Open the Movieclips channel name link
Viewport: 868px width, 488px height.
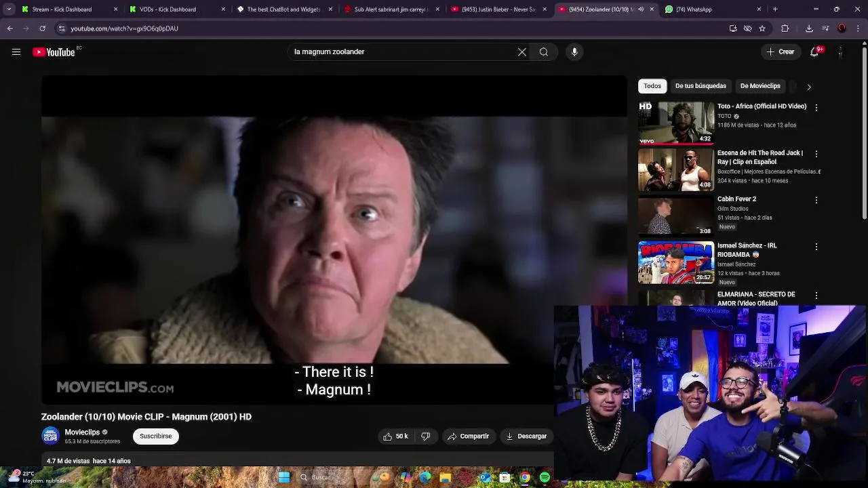(x=82, y=432)
